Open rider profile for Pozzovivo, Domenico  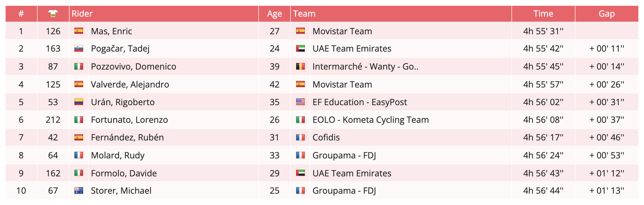pos(133,67)
